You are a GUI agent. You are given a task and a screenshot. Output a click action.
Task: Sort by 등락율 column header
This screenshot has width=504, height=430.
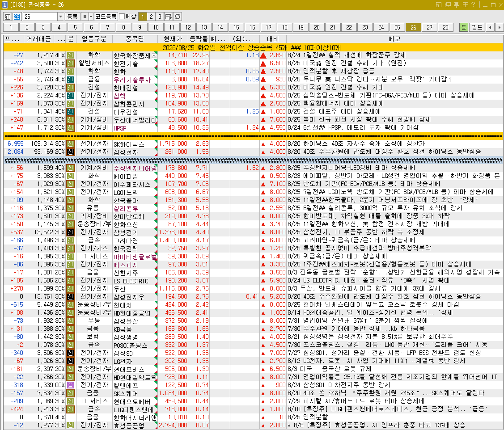coord(199,39)
